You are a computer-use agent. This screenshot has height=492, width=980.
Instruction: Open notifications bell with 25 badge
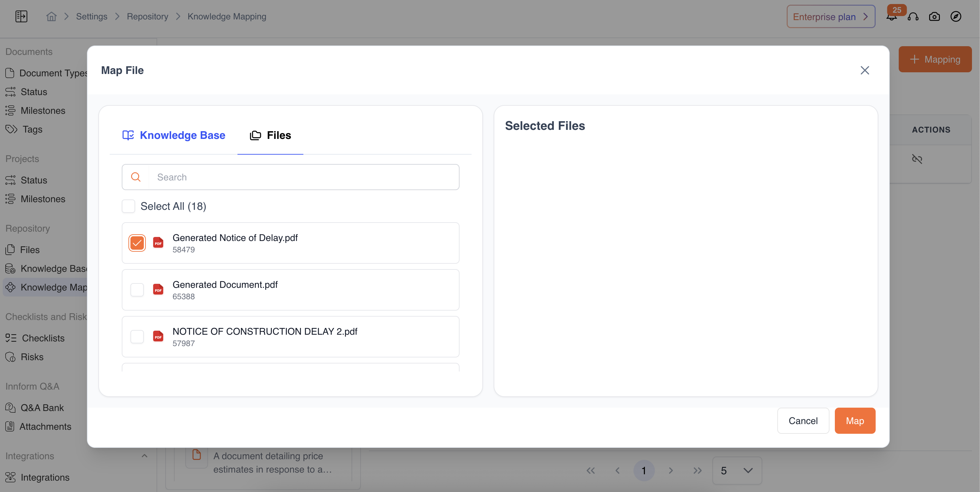coord(891,16)
